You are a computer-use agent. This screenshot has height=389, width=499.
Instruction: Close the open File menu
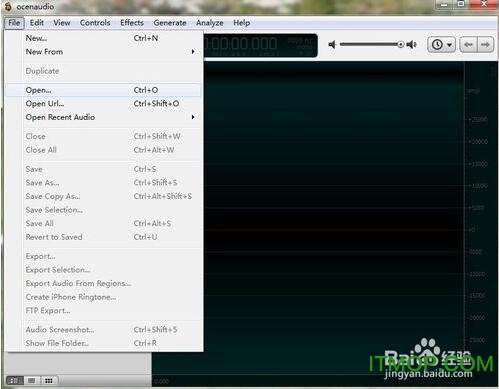point(14,23)
